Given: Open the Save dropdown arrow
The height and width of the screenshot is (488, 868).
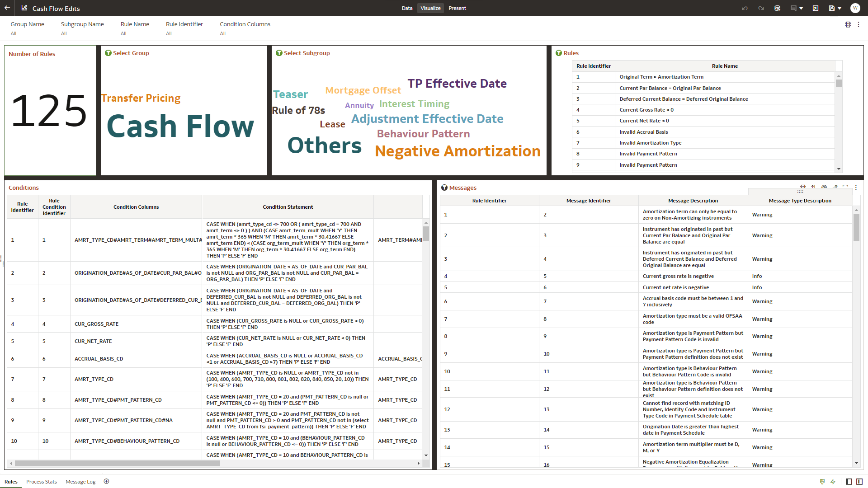Looking at the screenshot, I should (x=840, y=8).
